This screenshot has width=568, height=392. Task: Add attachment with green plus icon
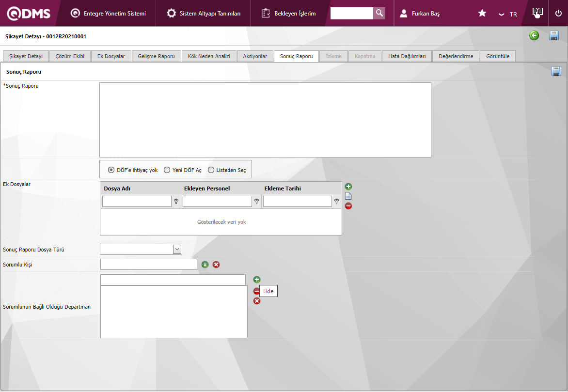coord(348,187)
